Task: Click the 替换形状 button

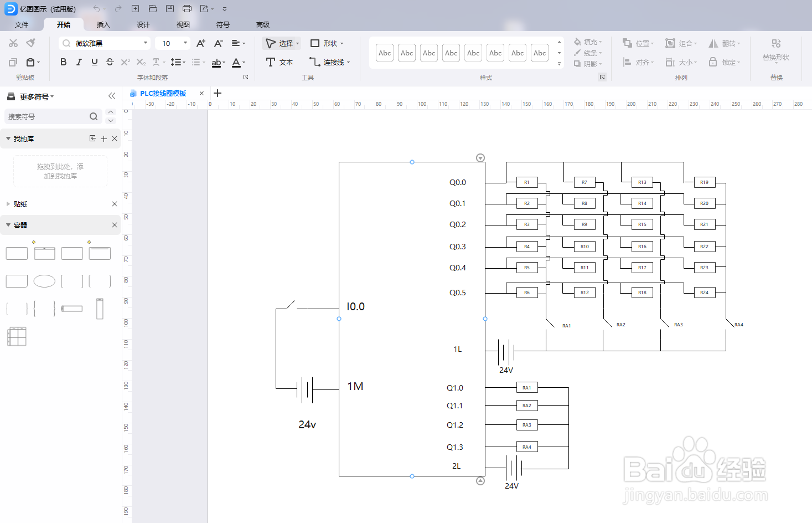Action: 776,50
